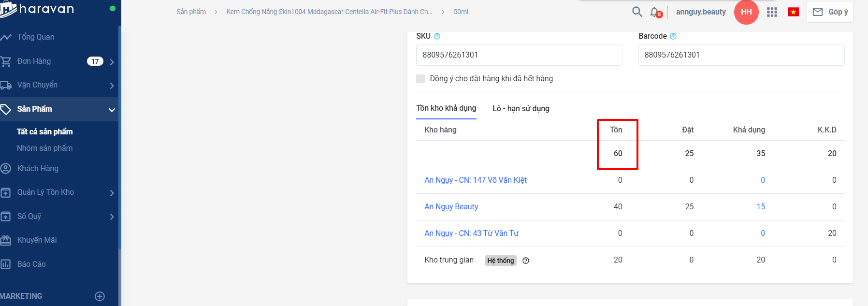The image size is (868, 306).
Task: Switch to Lô - hạn sử dụng tab
Action: coord(521,109)
